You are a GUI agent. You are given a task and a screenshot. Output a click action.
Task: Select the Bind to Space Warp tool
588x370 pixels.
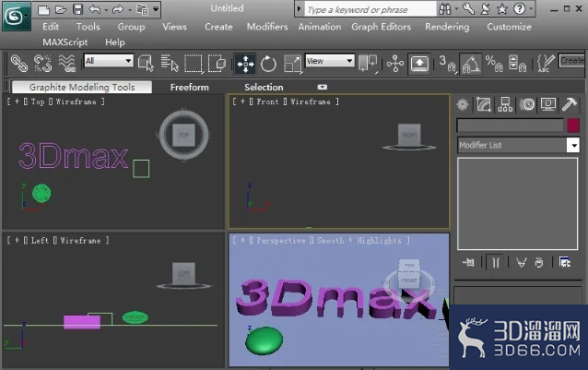point(67,63)
